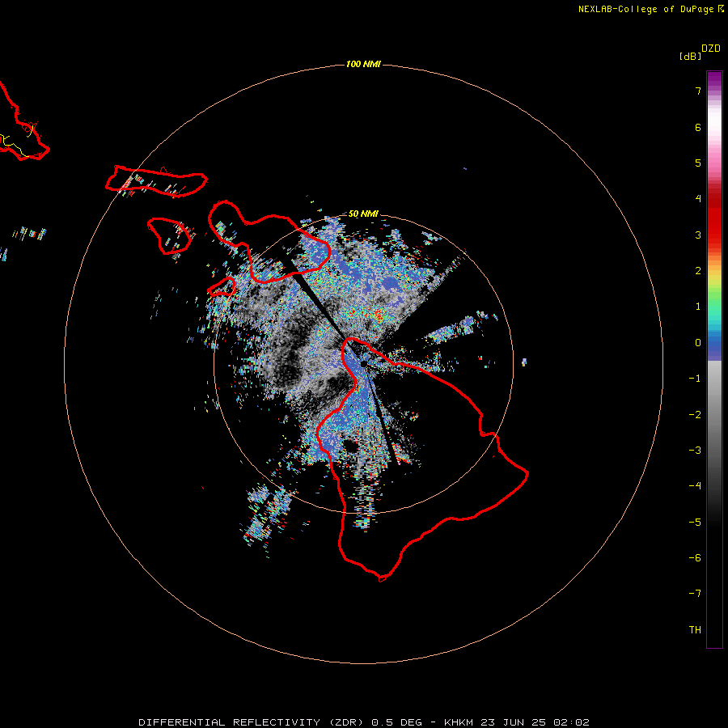Click the DIFFERENTIAL REFLECTIVITY (ZDR) title text
Viewport: 728px width, 728px height.
coord(252,722)
